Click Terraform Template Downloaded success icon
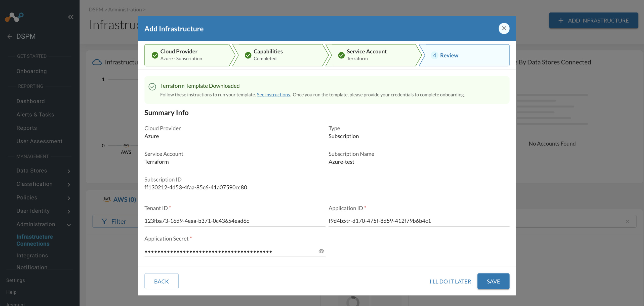Viewport: 644px width, 306px height. [152, 87]
